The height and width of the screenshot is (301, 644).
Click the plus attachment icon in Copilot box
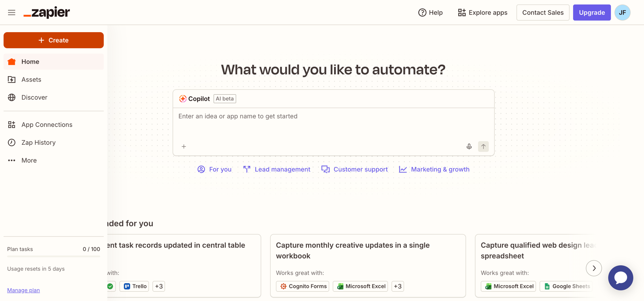pos(184,146)
